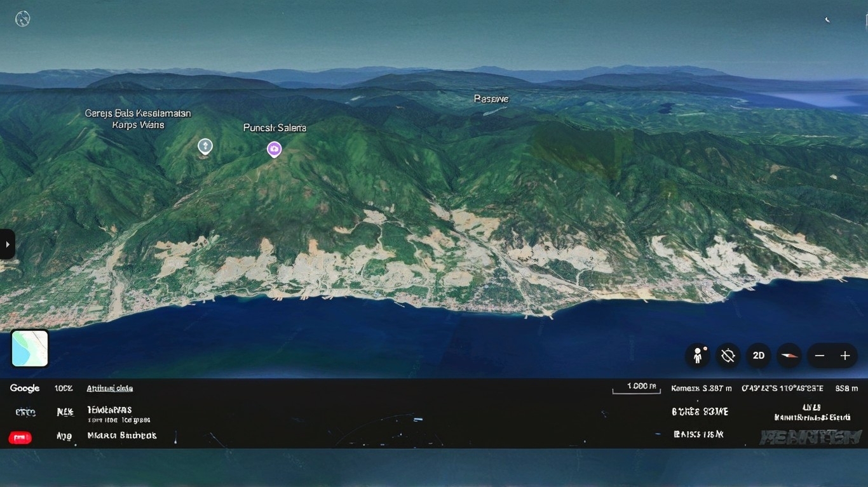
Task: Zoom out with the minus button
Action: pos(820,356)
